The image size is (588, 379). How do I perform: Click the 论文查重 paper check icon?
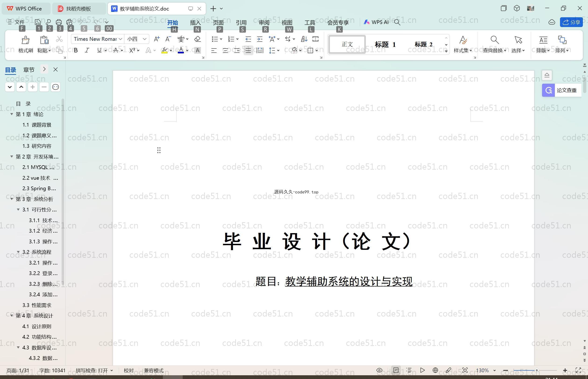pyautogui.click(x=548, y=90)
